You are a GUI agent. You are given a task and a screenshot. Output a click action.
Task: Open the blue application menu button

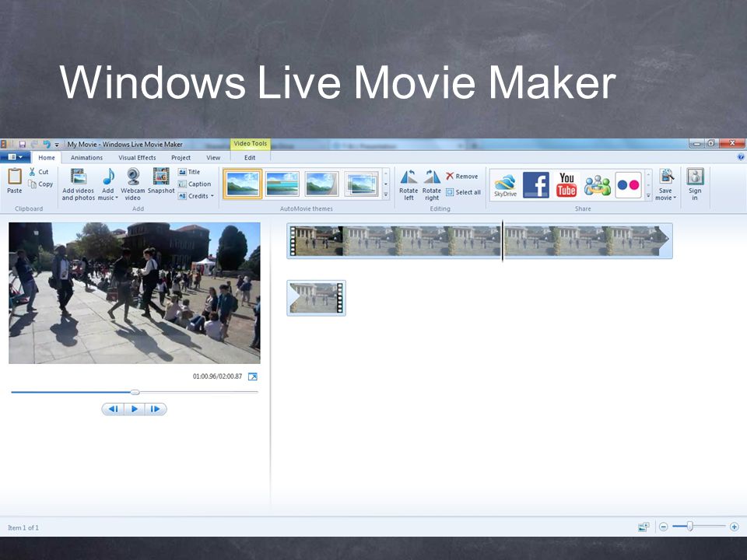[16, 157]
